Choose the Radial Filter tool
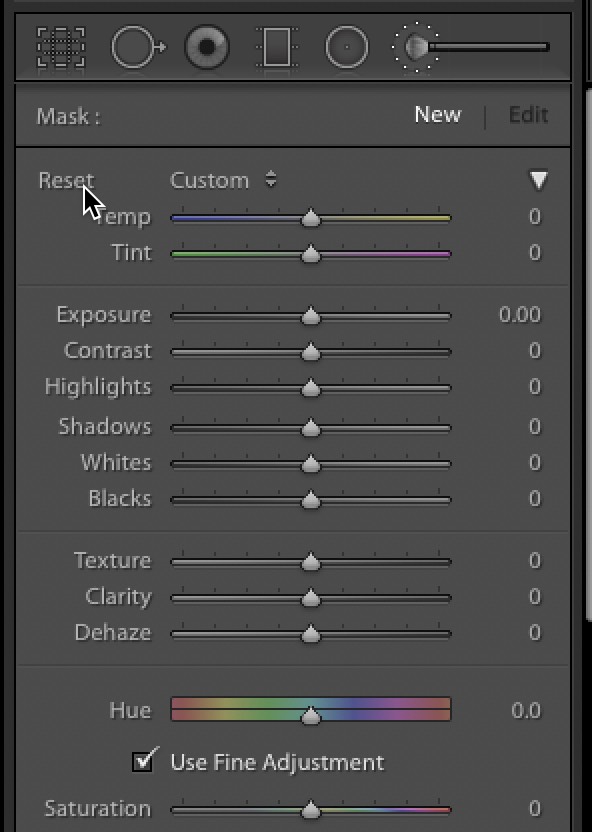Image resolution: width=592 pixels, height=832 pixels. coord(347,47)
